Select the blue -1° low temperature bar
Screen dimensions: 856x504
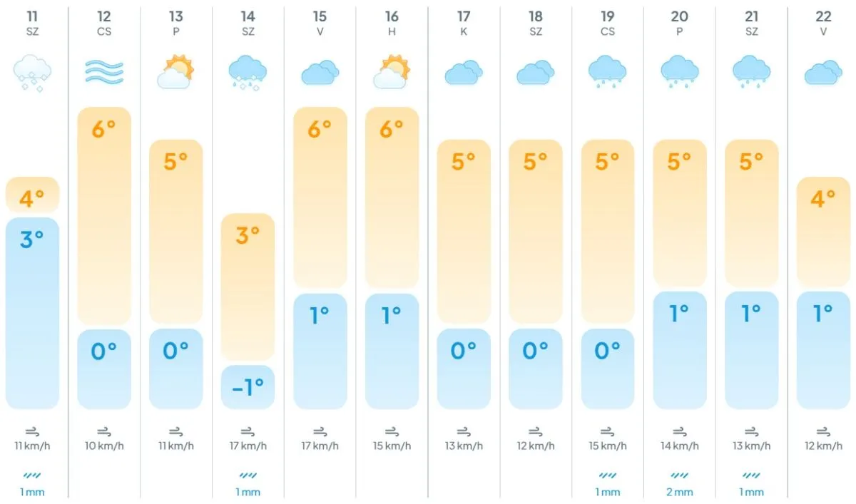point(248,387)
